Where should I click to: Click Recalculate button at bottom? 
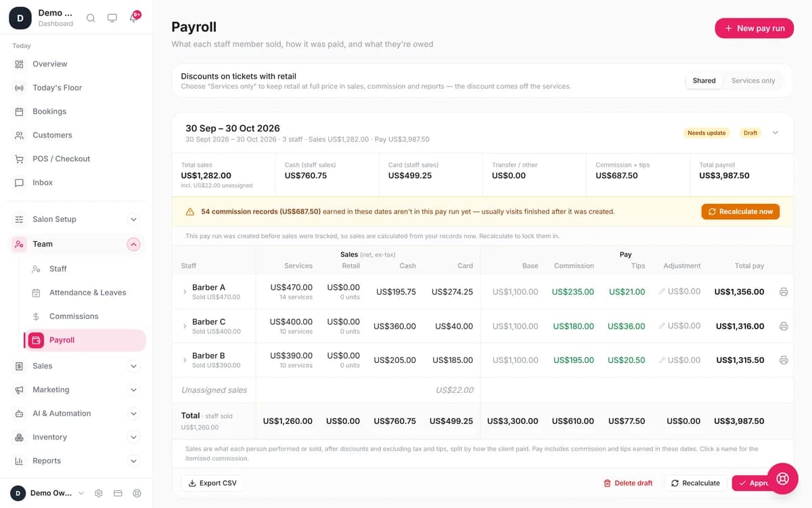pos(696,483)
